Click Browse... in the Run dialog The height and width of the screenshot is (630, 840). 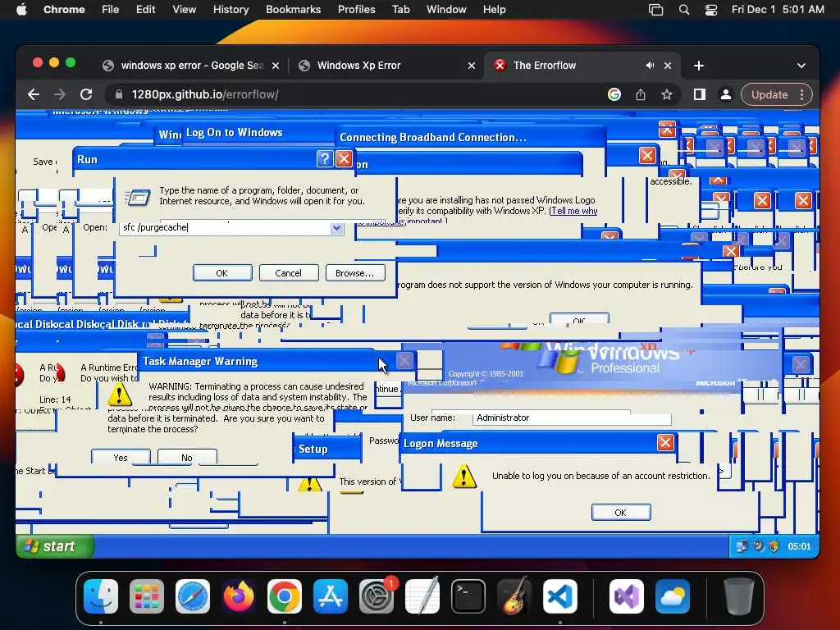coord(354,272)
